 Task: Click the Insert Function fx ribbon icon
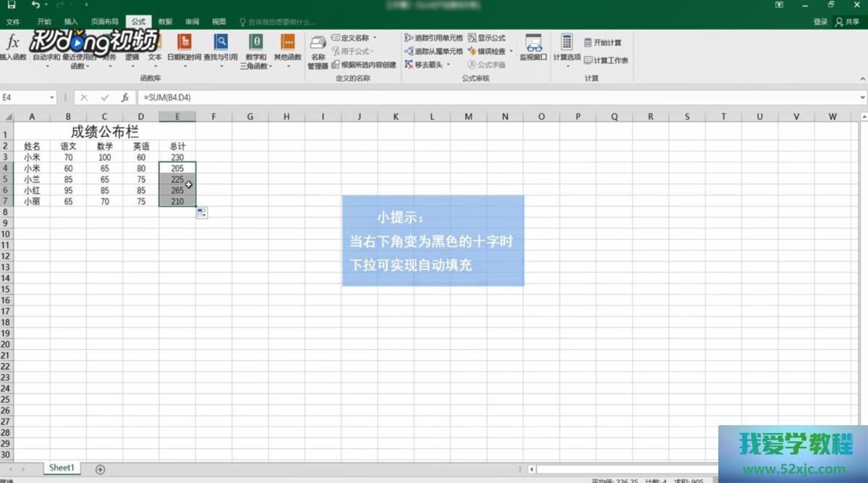tap(13, 44)
